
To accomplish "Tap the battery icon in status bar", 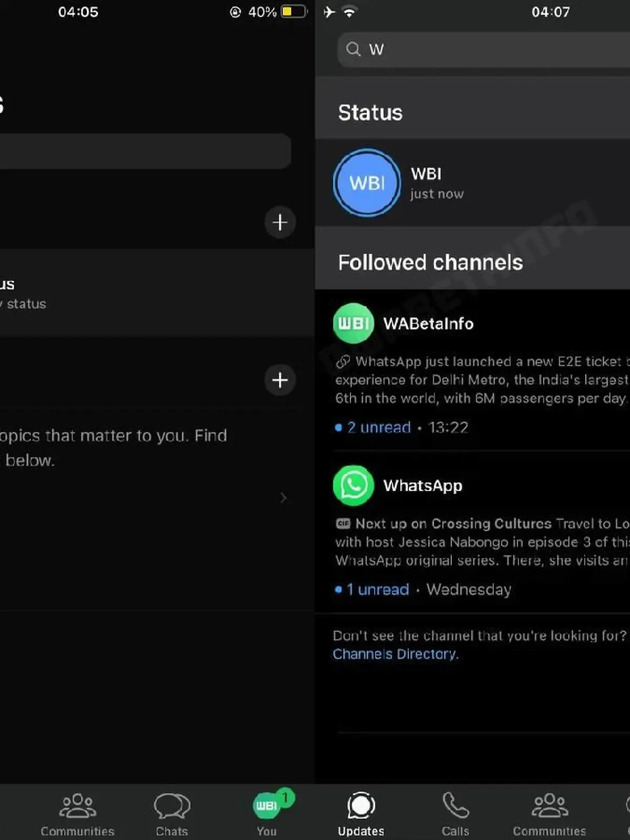I will coord(294,12).
